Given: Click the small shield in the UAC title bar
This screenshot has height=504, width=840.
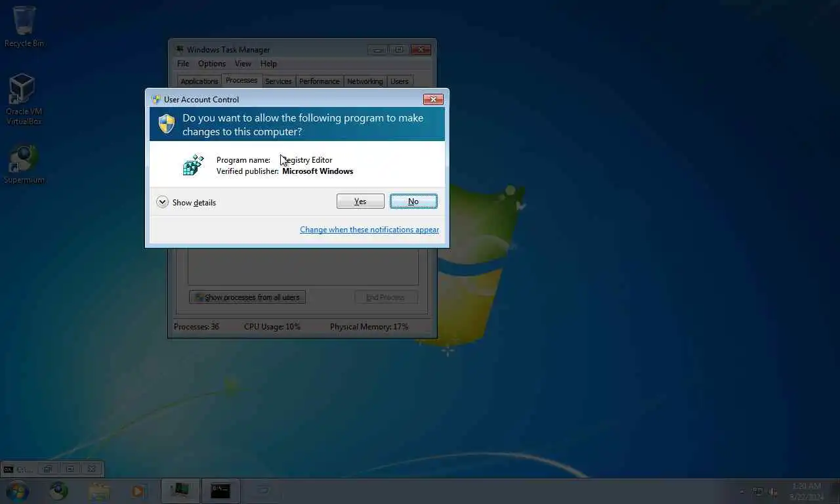Looking at the screenshot, I should (156, 100).
